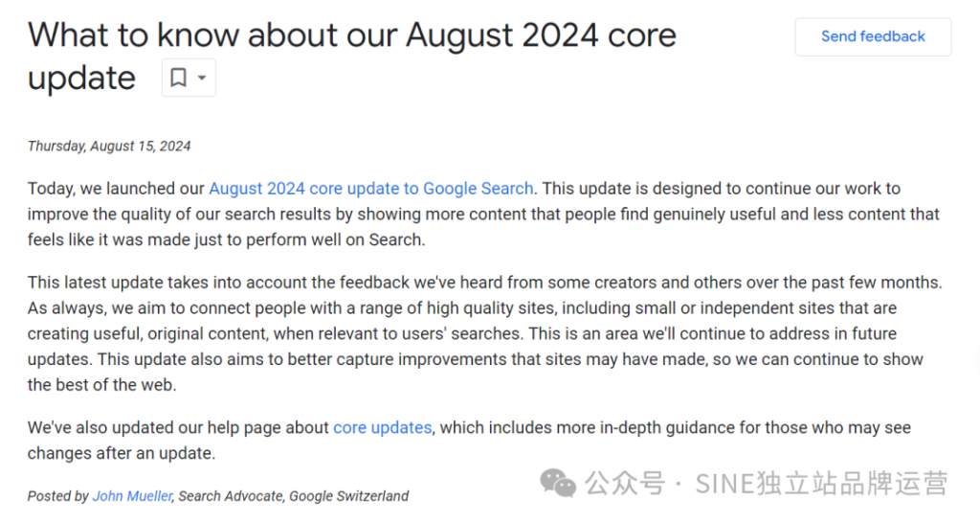
Task: Click the line changes after an update
Action: tap(122, 454)
